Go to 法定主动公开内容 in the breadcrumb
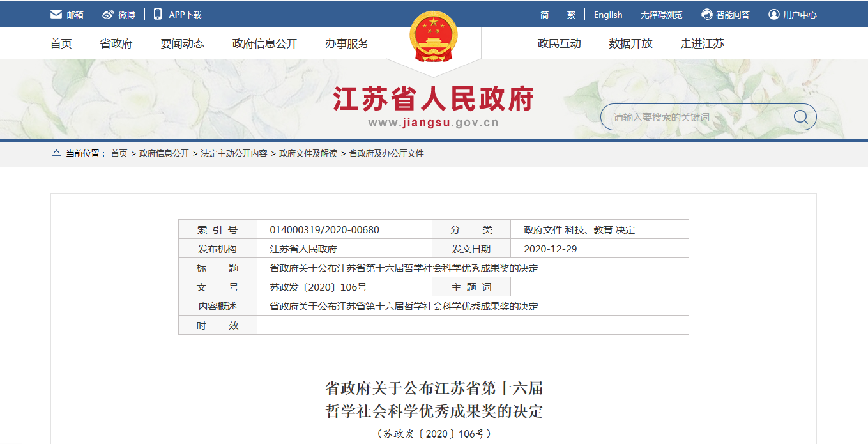 point(234,153)
